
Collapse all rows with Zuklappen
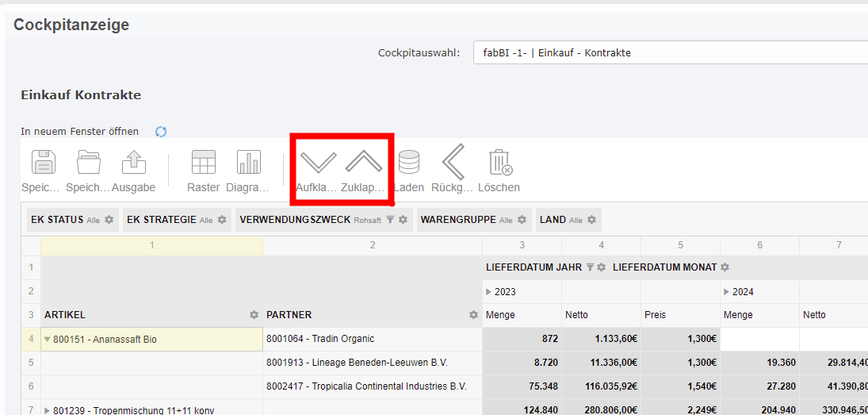tap(364, 162)
